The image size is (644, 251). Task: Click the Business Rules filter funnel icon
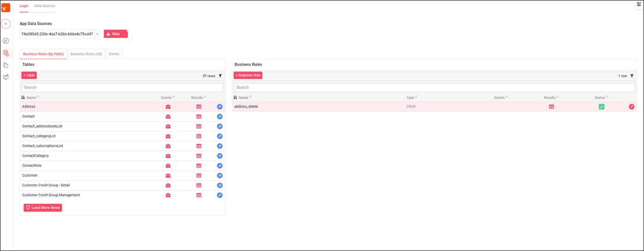tap(632, 76)
